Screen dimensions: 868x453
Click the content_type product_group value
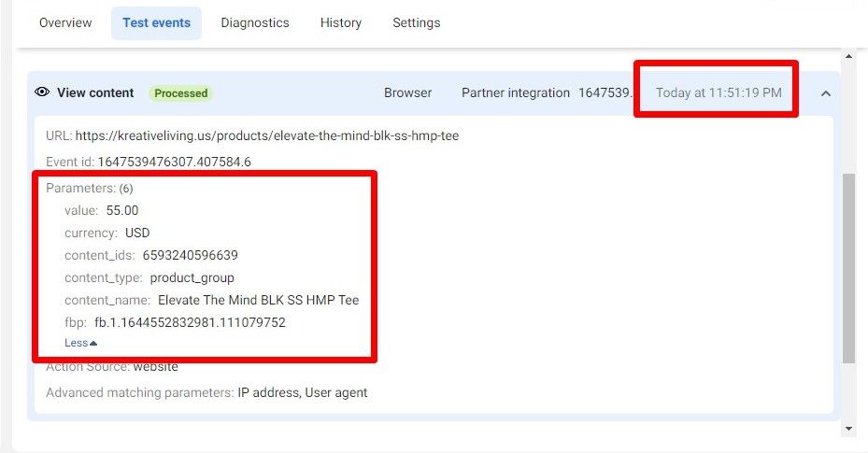click(192, 277)
